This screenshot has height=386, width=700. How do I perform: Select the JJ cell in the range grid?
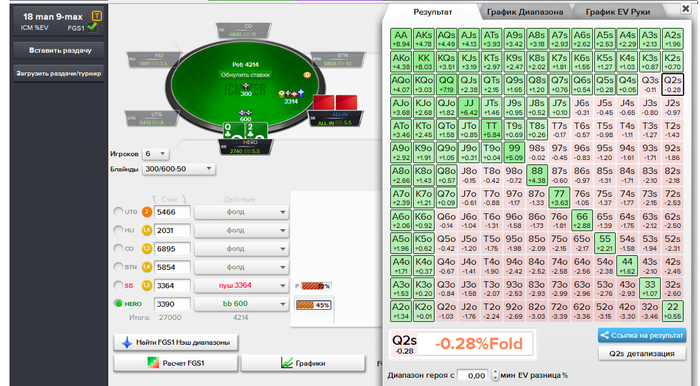(x=469, y=107)
